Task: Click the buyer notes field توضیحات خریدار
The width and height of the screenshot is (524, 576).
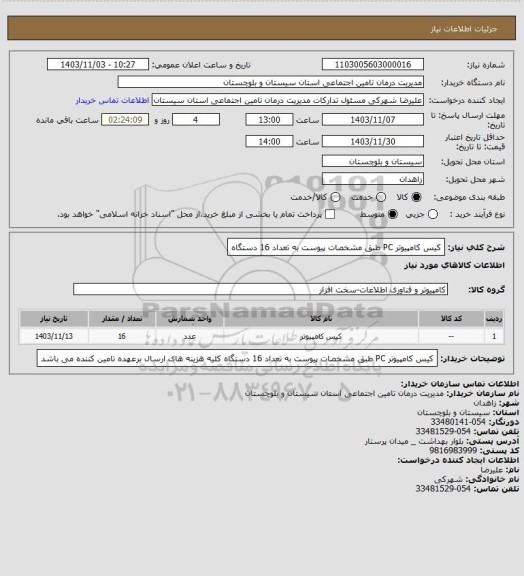Action: click(237, 359)
